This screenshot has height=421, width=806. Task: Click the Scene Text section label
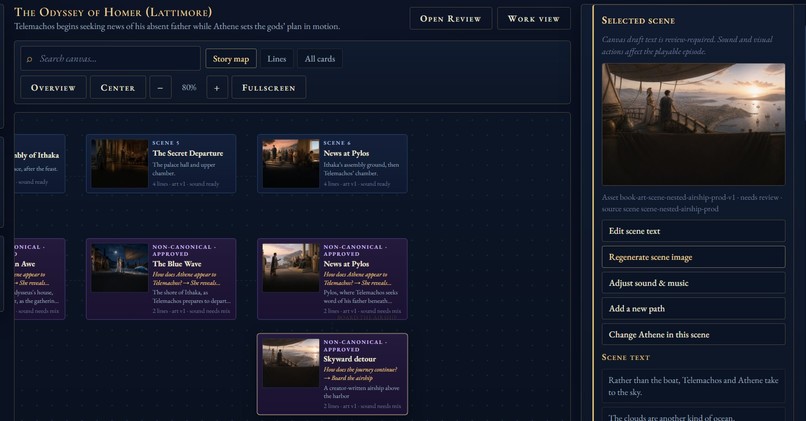click(626, 357)
